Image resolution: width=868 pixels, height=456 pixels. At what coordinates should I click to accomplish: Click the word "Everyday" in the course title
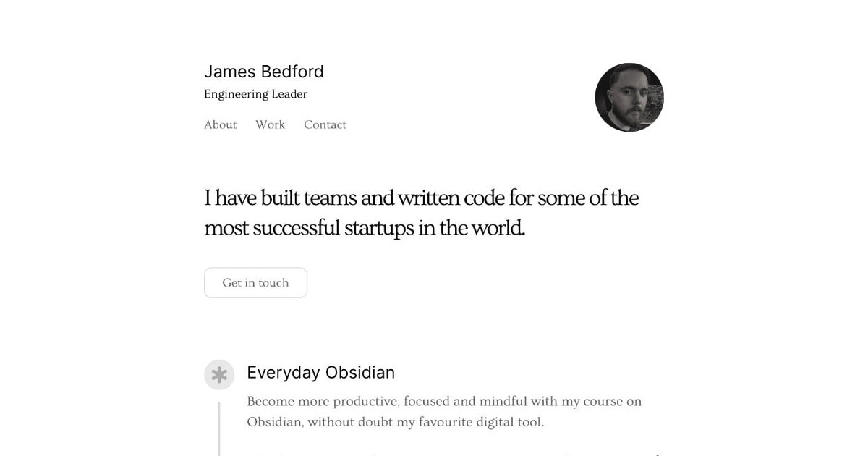pyautogui.click(x=283, y=373)
